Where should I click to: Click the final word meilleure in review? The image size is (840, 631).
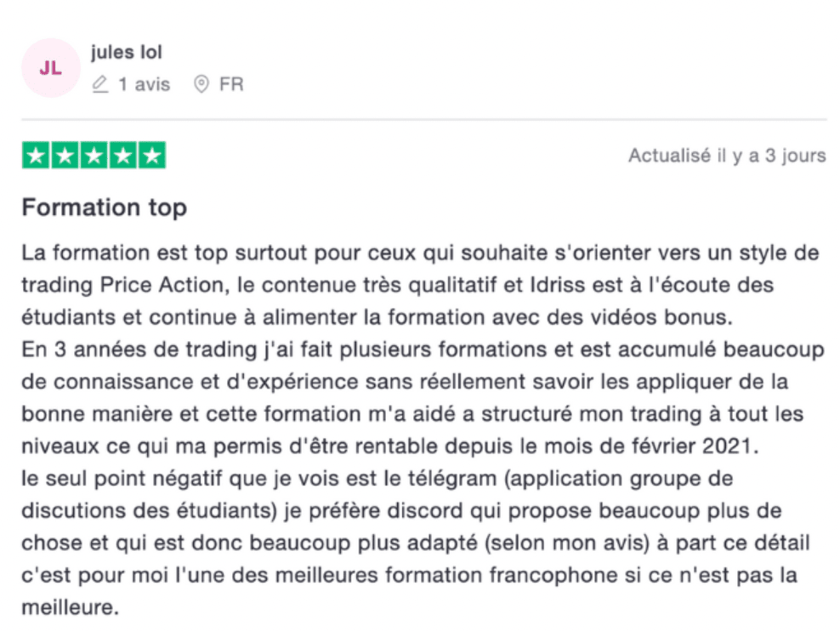pos(70,607)
